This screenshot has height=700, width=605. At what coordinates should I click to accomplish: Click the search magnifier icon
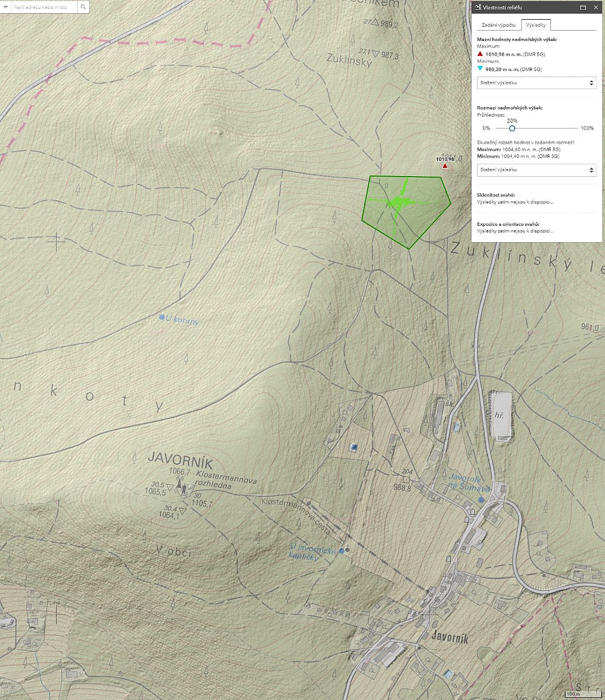(83, 7)
